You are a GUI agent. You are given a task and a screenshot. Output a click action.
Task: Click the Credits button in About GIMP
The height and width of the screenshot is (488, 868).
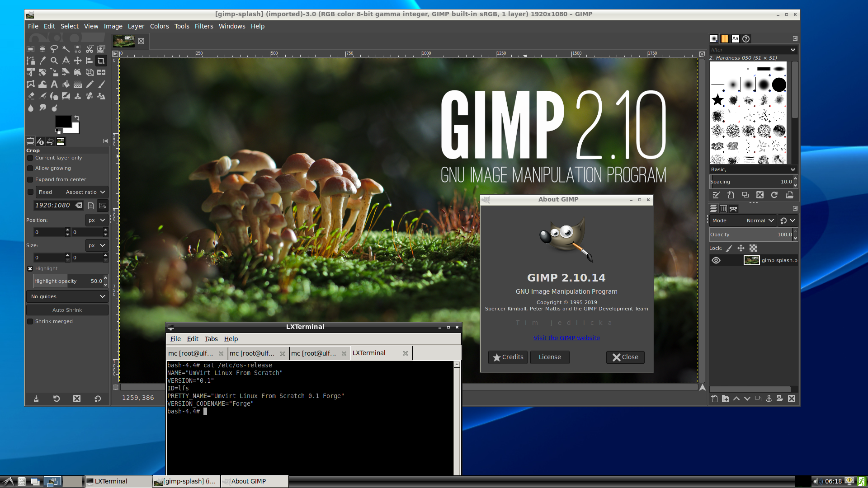coord(508,357)
